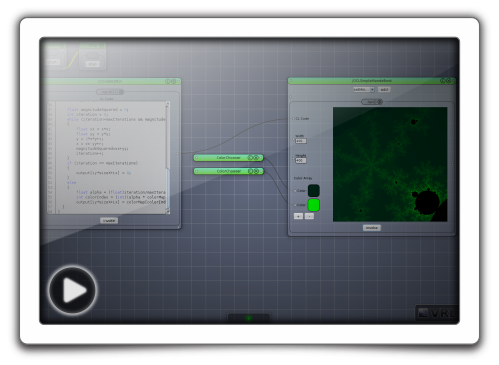Toggle the CL Code input connector
499x365 pixels.
click(293, 119)
